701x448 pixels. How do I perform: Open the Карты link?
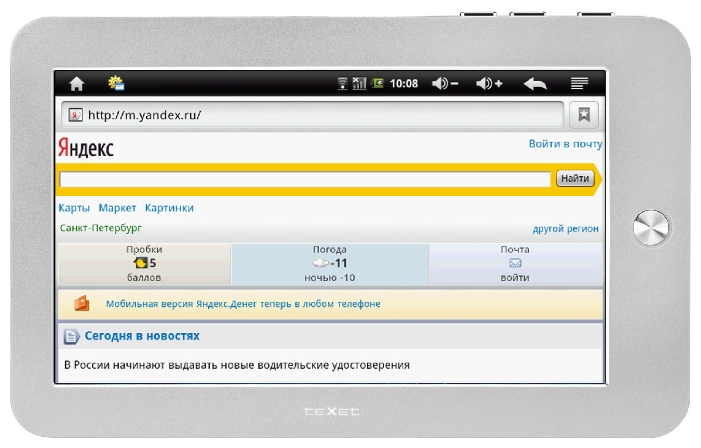74,208
